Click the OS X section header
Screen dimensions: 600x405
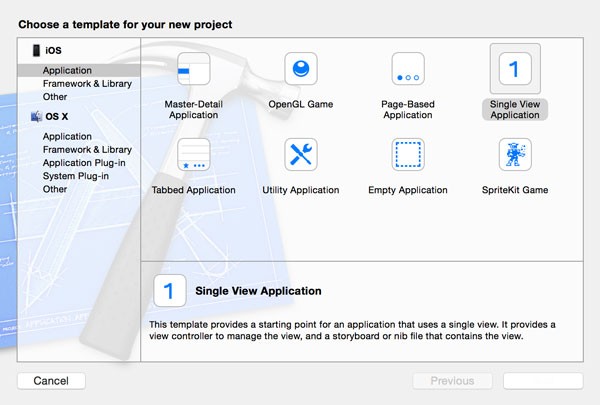pyautogui.click(x=57, y=116)
